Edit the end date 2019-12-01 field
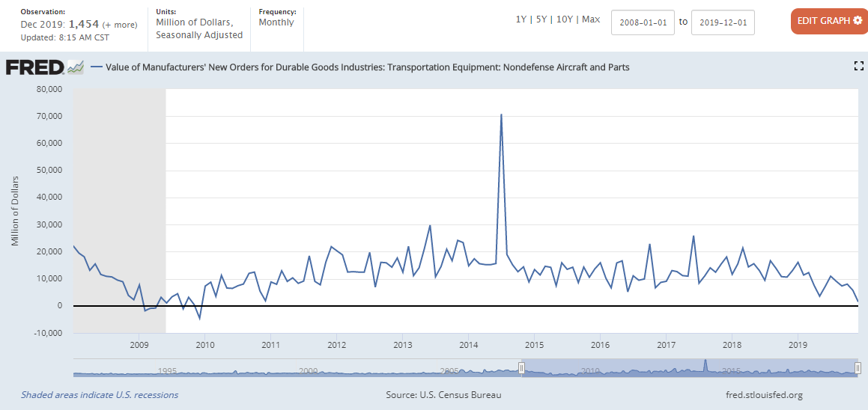The width and height of the screenshot is (868, 410). (x=722, y=22)
